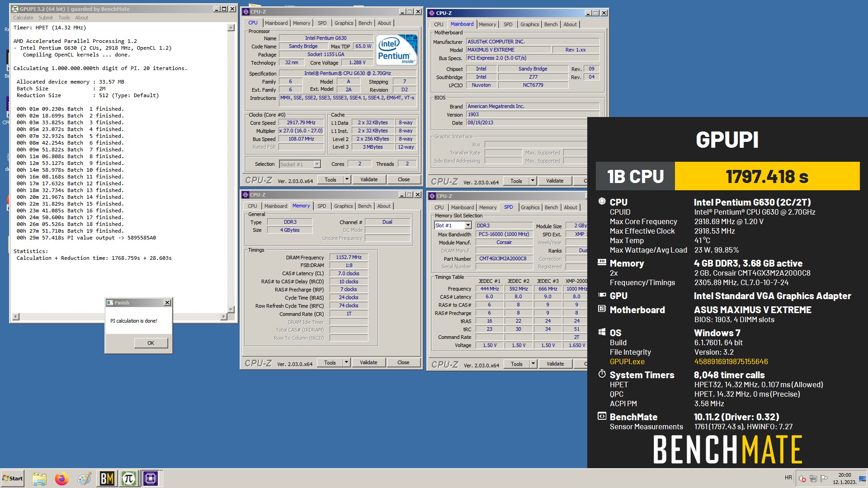Click GPUPI vertical scrollbar up arrow
This screenshot has height=488, width=868.
(231, 28)
